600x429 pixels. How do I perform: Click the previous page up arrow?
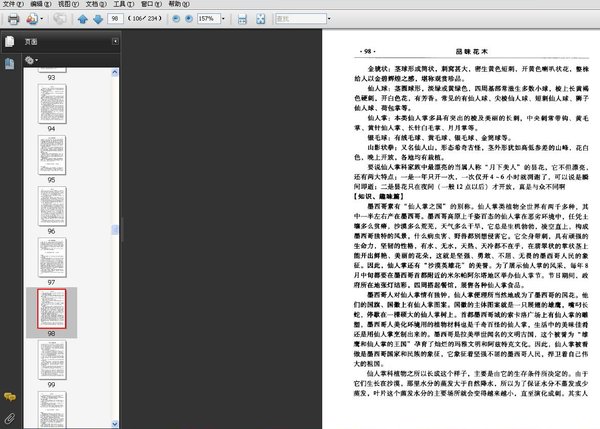83,18
